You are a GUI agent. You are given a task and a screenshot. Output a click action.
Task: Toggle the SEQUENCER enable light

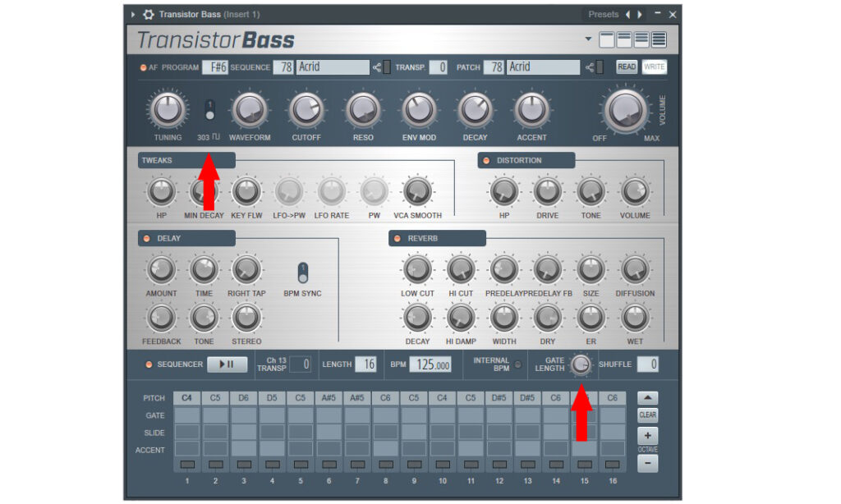[149, 364]
